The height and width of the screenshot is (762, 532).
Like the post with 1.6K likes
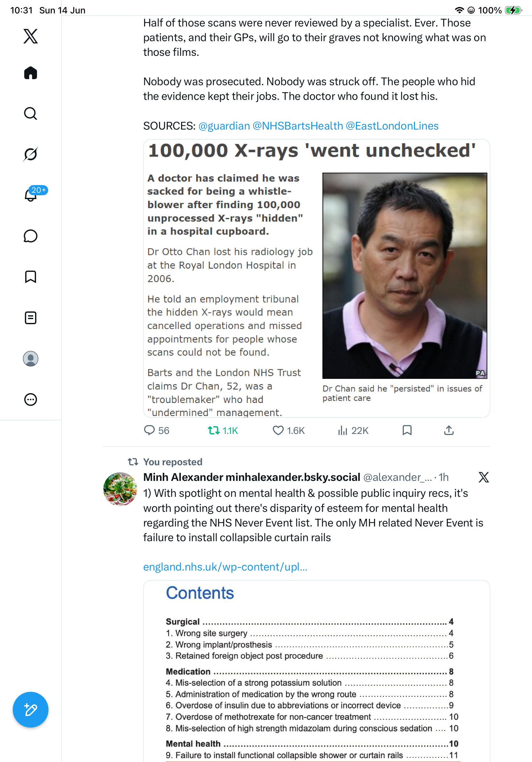(x=288, y=430)
